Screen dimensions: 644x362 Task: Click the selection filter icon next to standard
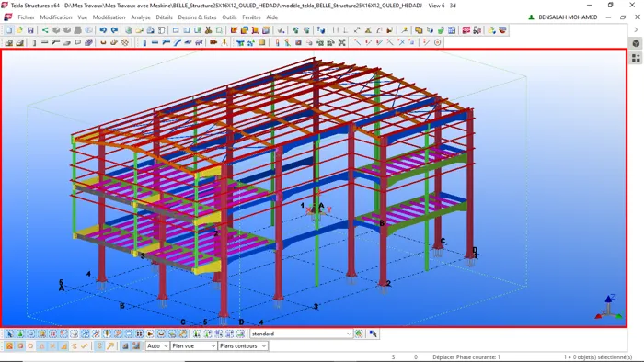coord(359,334)
